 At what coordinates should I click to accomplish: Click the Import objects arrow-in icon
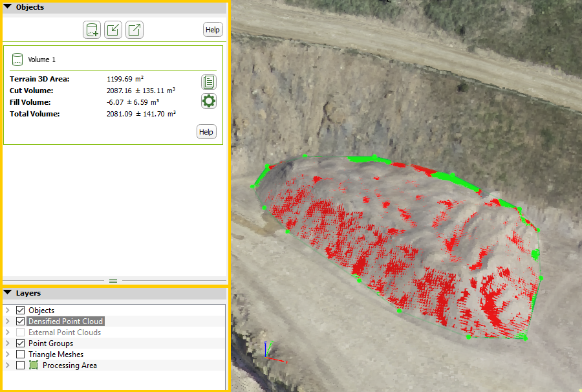tap(113, 30)
